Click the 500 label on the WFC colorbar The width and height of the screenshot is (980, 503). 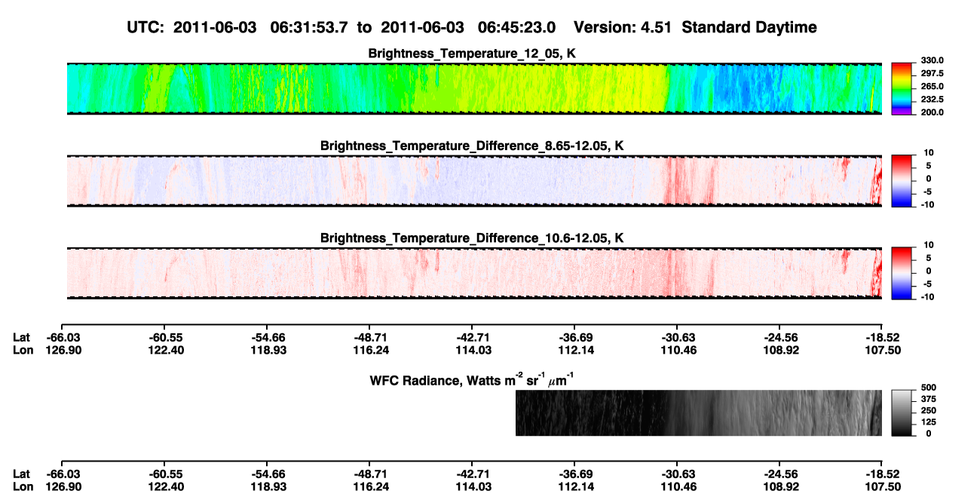point(927,387)
